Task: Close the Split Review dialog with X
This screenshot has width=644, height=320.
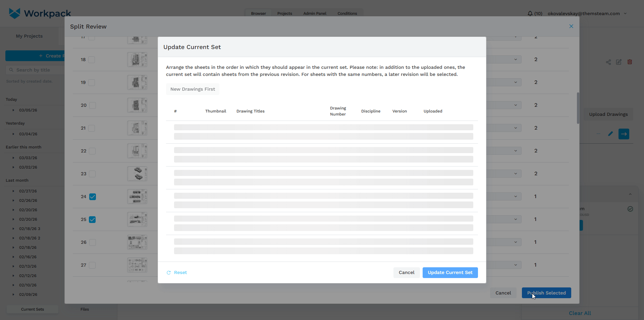Action: pos(571,26)
